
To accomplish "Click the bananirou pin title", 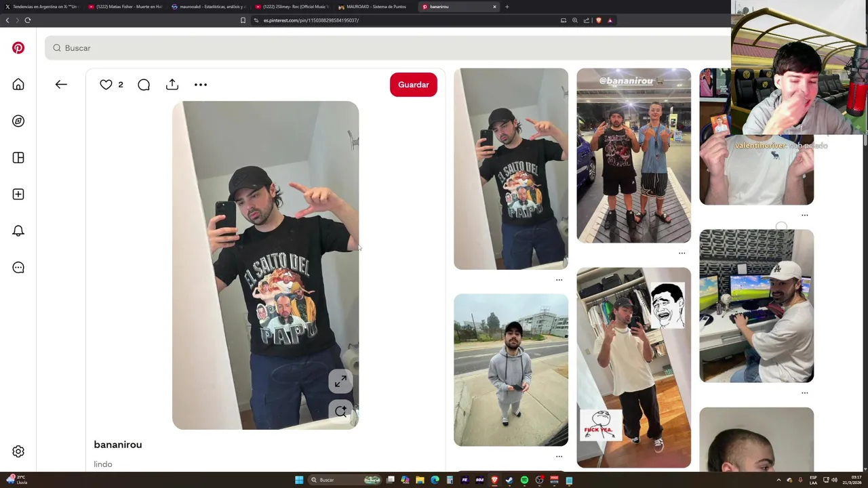I will 118,445.
